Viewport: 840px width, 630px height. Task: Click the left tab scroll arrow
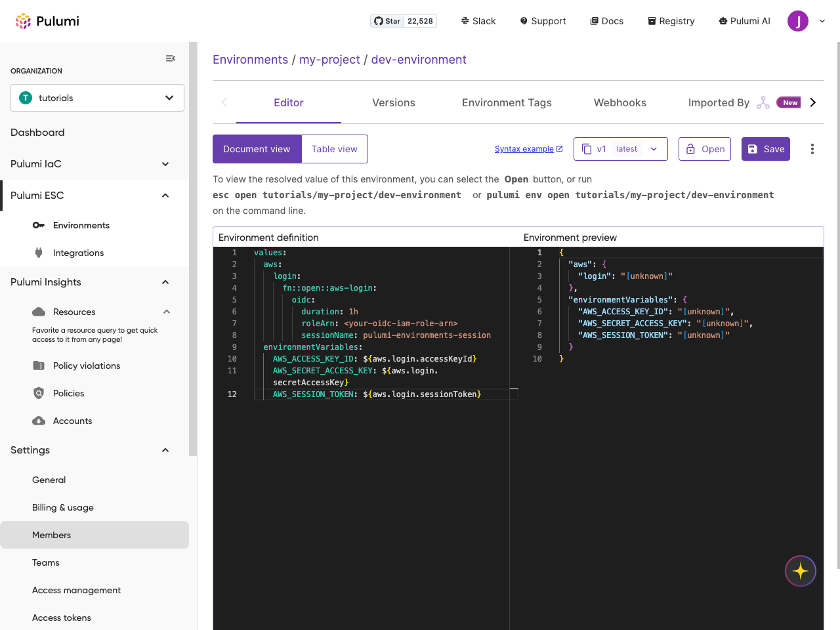click(x=224, y=102)
